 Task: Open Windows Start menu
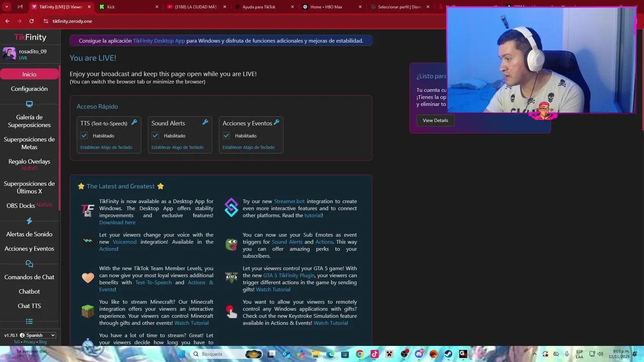click(182, 354)
